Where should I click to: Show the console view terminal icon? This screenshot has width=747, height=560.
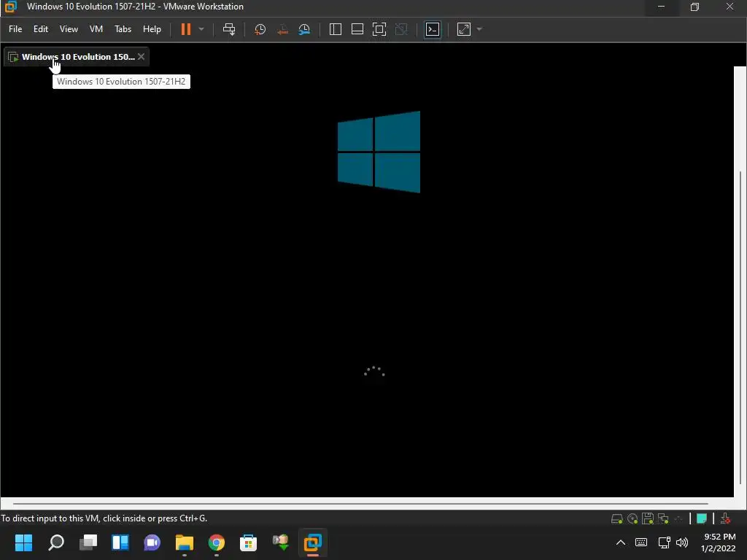433,29
